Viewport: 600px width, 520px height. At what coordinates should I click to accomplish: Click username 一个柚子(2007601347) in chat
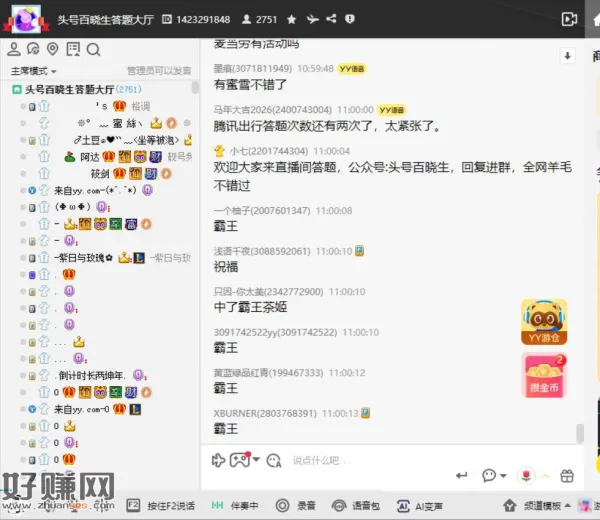[x=262, y=211]
